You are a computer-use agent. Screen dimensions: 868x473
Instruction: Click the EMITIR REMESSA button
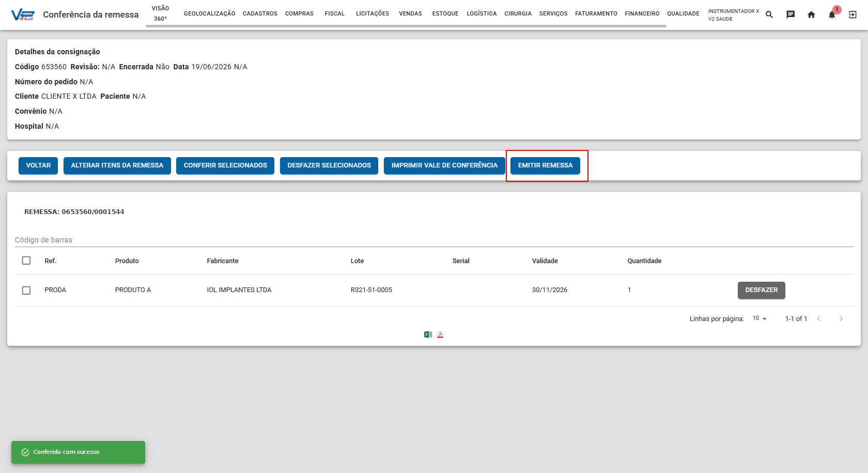(x=545, y=165)
